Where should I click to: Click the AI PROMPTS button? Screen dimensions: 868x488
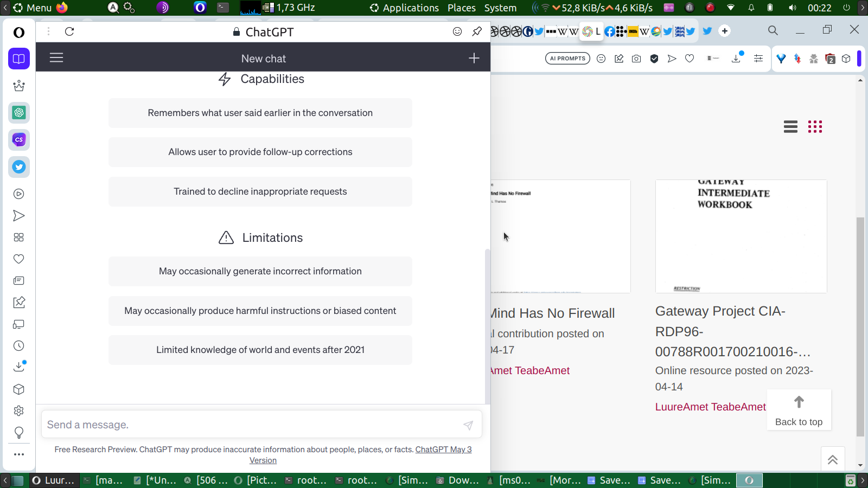tap(567, 59)
